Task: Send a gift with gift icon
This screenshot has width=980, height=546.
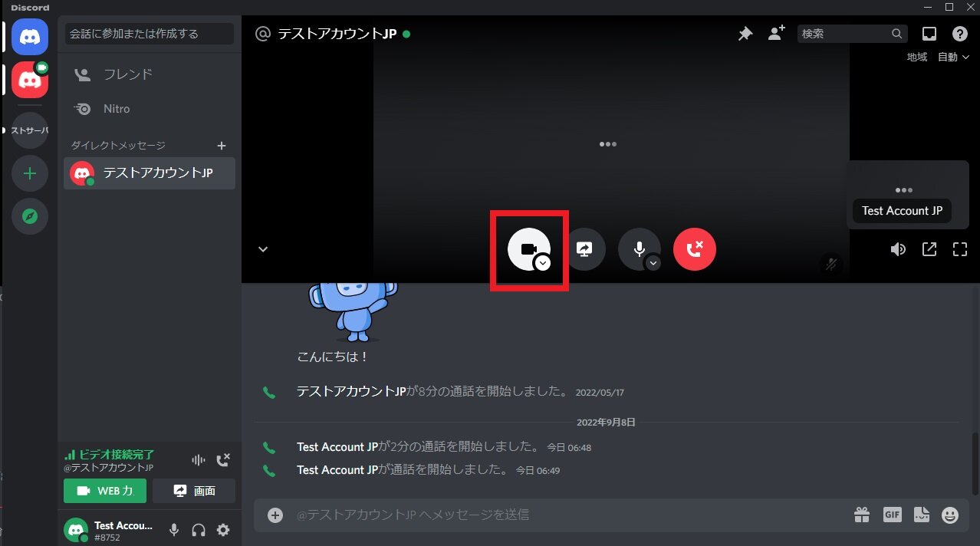Action: (x=862, y=515)
